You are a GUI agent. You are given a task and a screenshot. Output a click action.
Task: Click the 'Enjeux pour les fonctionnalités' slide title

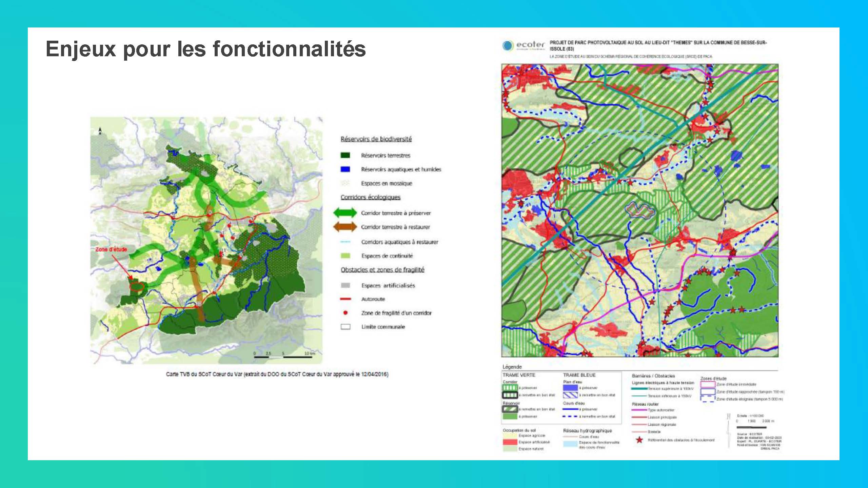[x=206, y=49]
